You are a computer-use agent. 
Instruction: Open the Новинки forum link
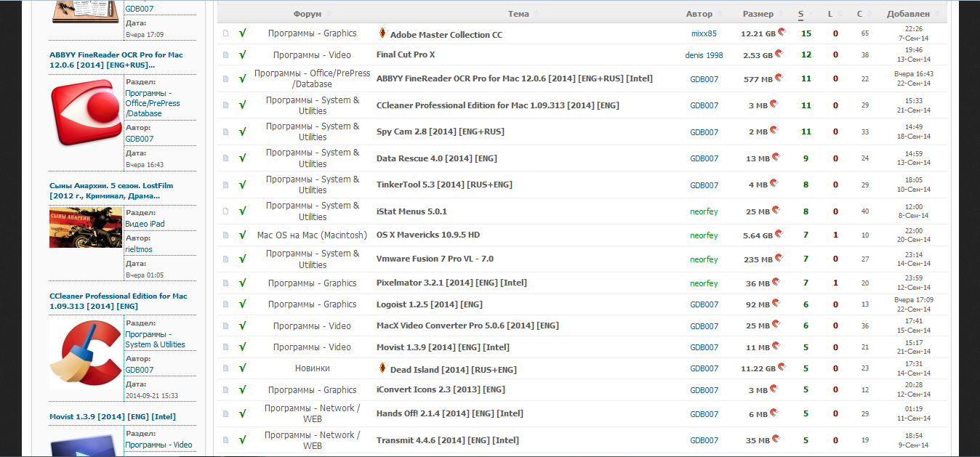point(313,368)
